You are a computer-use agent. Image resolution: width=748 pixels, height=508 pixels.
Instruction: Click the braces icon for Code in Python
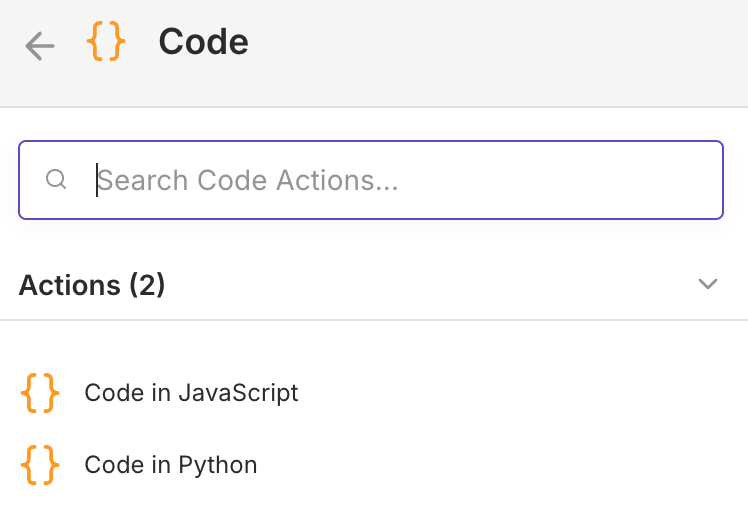(x=40, y=465)
